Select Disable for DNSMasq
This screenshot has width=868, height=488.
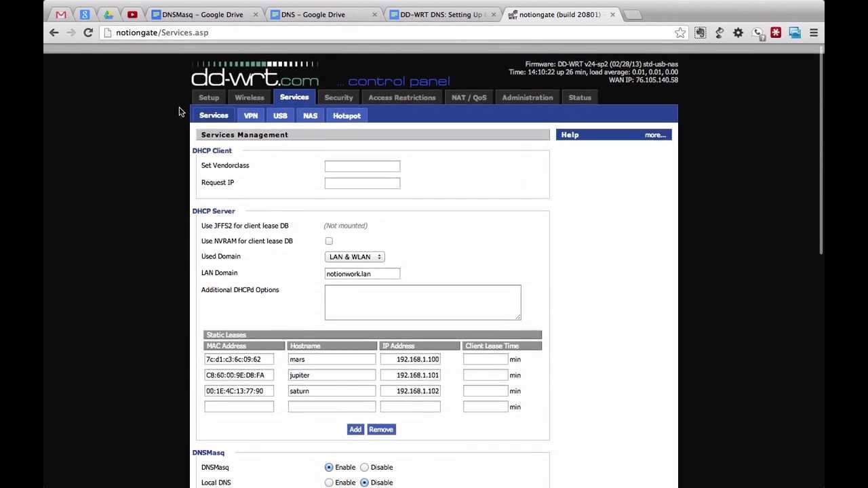click(364, 468)
